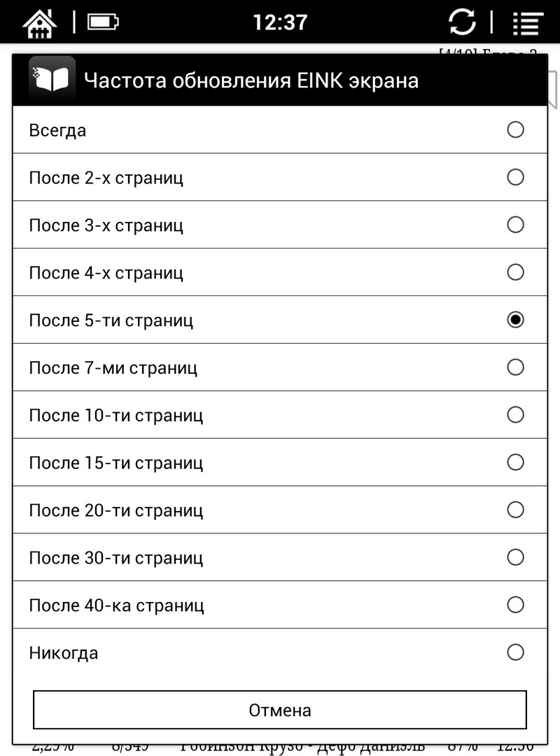
Task: Choose the "Никогда" radio button
Action: (x=515, y=653)
